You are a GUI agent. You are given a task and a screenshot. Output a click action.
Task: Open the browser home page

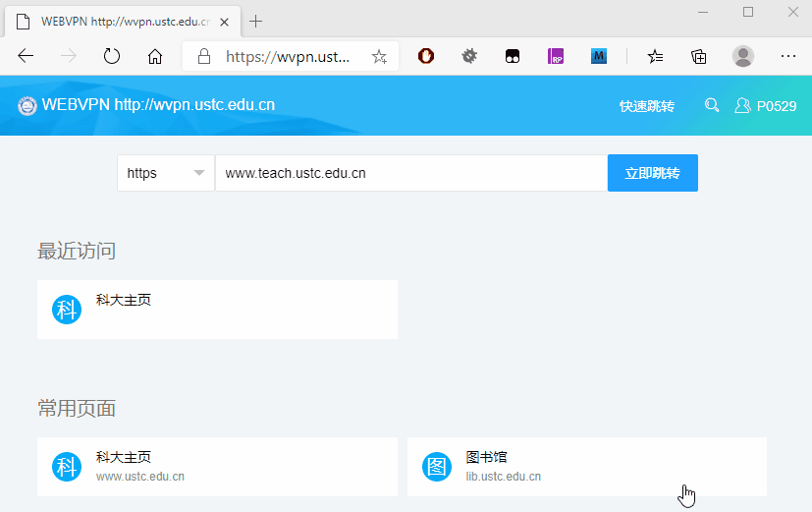point(155,56)
